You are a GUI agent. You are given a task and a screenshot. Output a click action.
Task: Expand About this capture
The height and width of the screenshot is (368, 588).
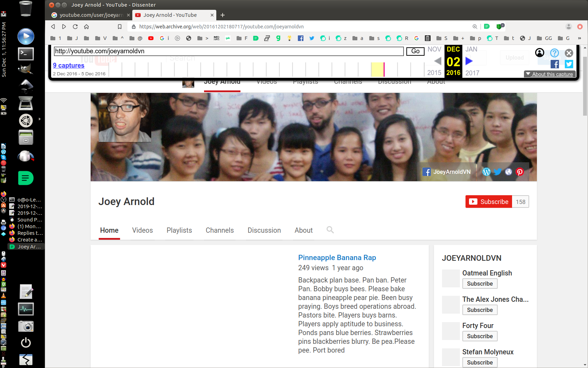coord(549,74)
